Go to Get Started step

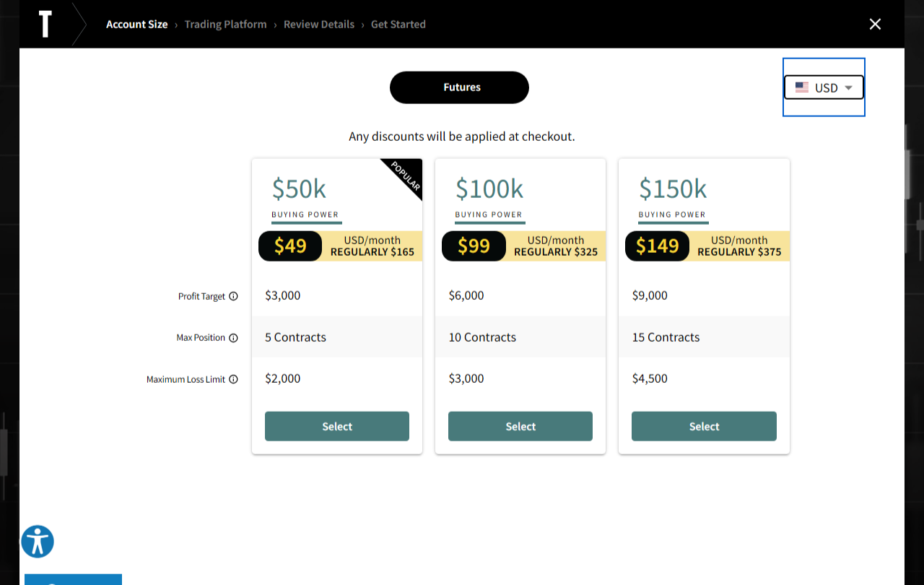click(x=398, y=25)
